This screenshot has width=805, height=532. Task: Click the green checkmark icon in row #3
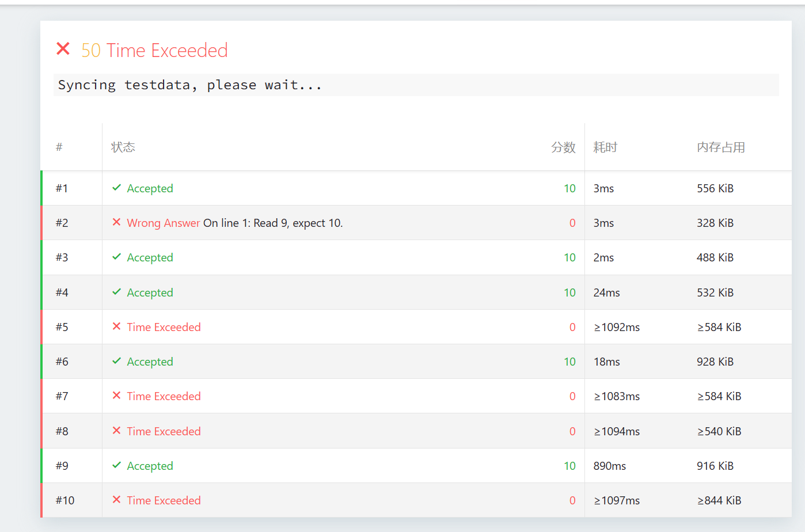[117, 257]
